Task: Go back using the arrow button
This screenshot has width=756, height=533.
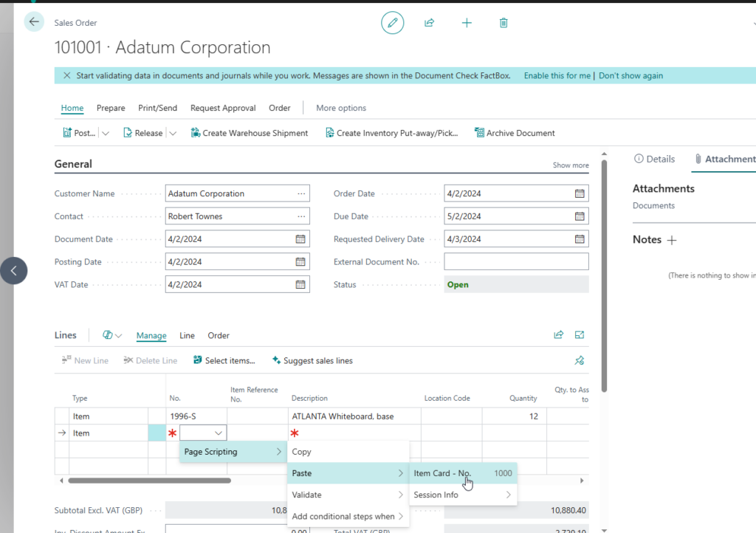Action: click(34, 21)
